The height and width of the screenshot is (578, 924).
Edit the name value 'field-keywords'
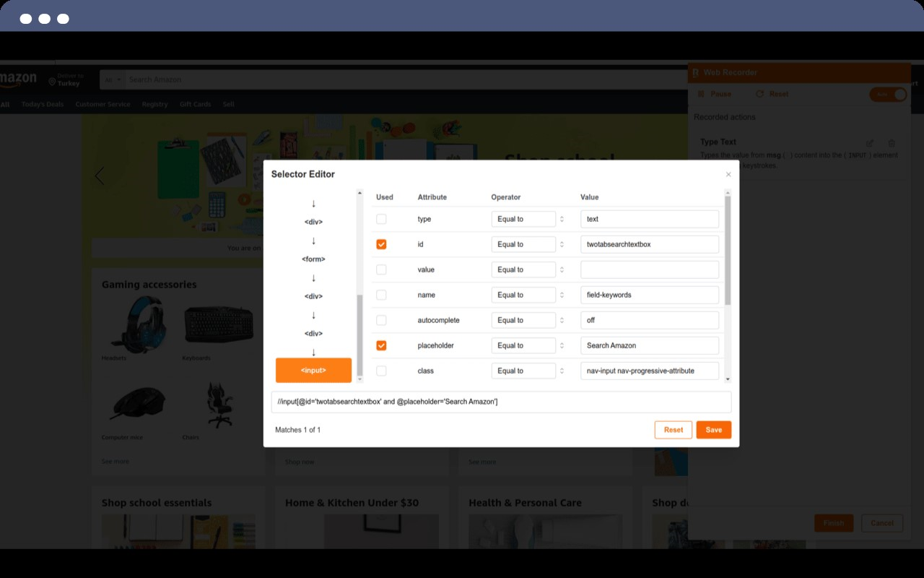(650, 295)
